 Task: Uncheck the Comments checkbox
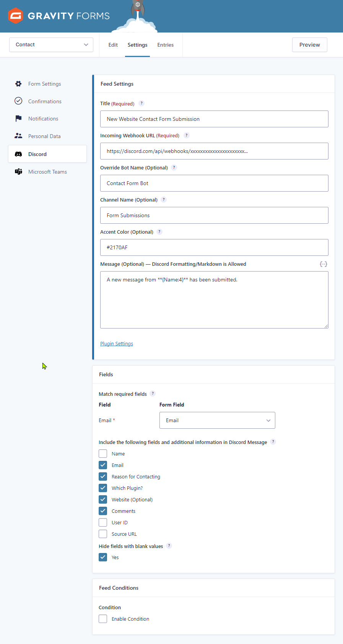click(x=103, y=511)
